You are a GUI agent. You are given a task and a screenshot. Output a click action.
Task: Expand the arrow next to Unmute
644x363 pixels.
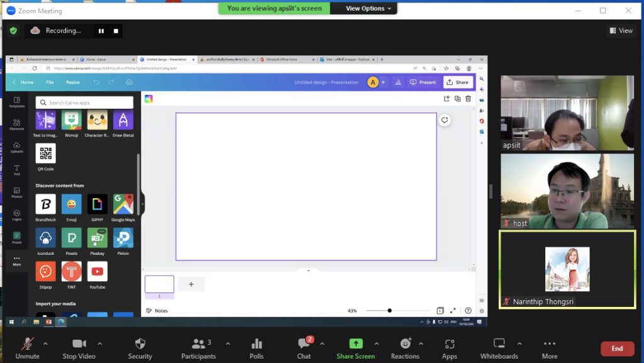click(x=45, y=343)
